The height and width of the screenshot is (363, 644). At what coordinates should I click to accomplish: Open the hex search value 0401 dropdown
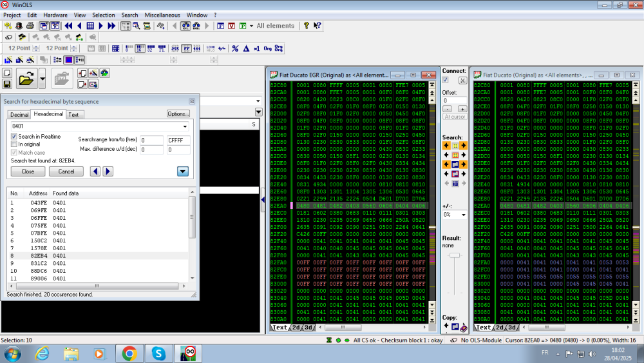[x=185, y=126]
